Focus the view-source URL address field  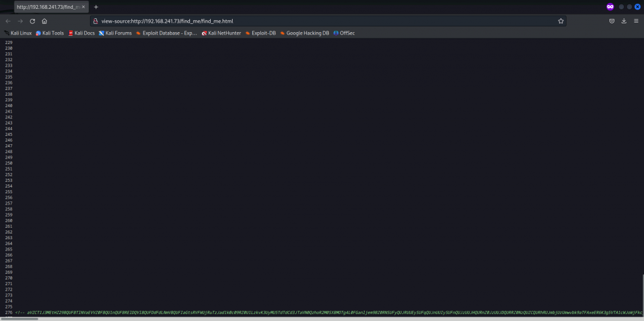328,21
